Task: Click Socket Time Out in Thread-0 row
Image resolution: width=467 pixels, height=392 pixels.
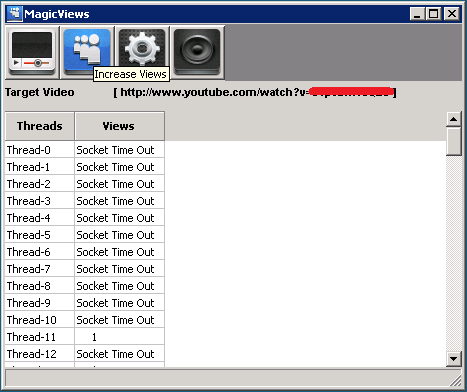Action: point(119,150)
